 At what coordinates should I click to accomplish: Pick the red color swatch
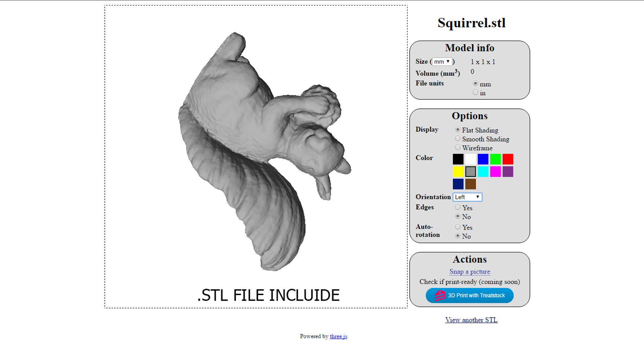[x=508, y=159]
